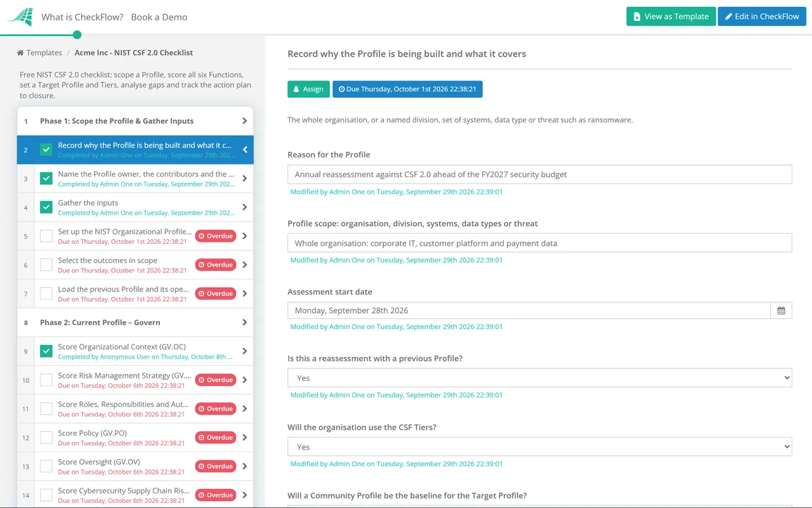Uncheck Gather the inputs task
The image size is (812, 508).
pyautogui.click(x=46, y=207)
